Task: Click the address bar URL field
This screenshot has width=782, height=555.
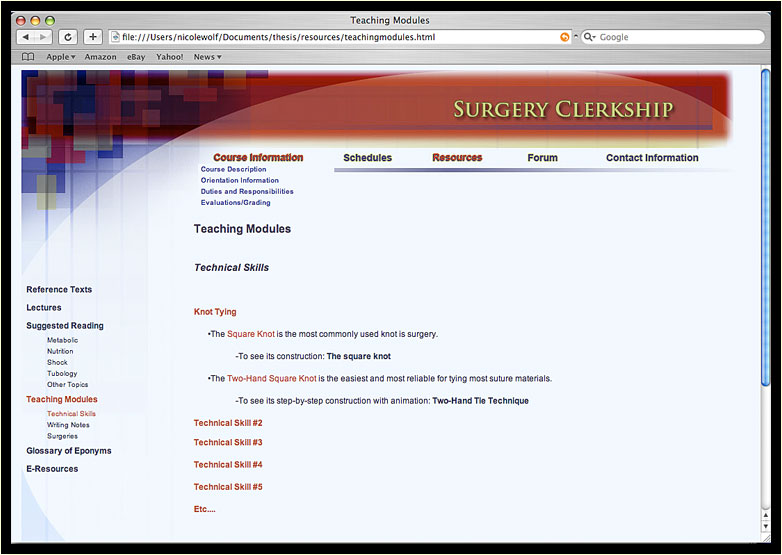Action: click(339, 37)
